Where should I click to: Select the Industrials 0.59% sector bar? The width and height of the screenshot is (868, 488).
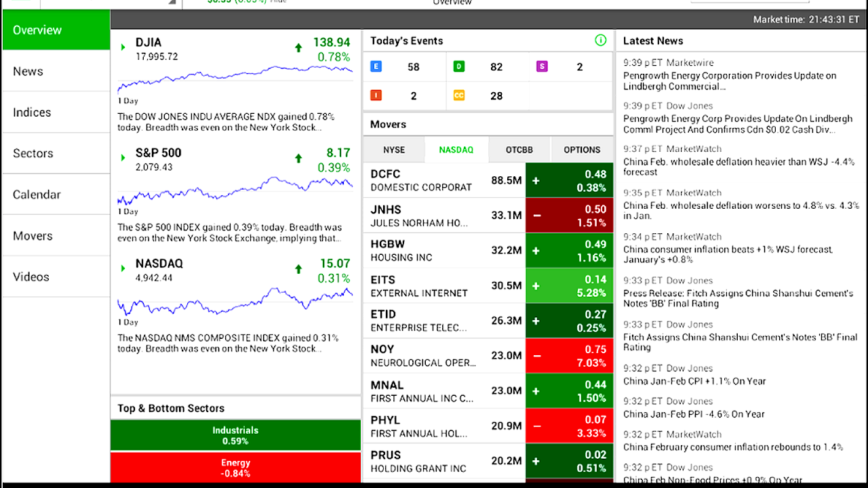pyautogui.click(x=235, y=436)
